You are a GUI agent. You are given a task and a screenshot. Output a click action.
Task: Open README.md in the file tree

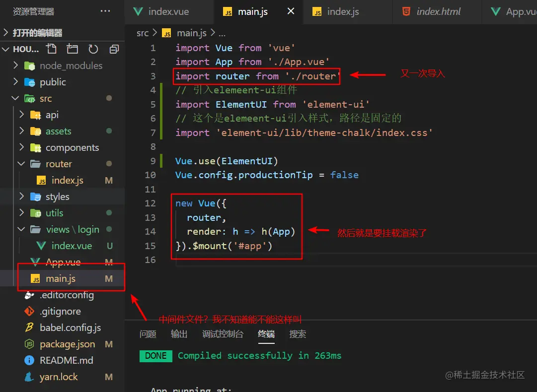[62, 360]
